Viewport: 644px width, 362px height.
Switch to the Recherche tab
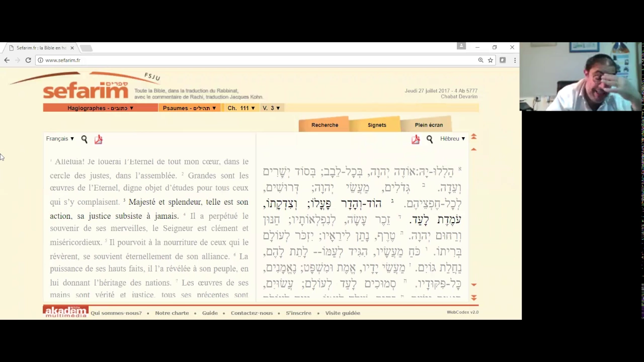325,125
